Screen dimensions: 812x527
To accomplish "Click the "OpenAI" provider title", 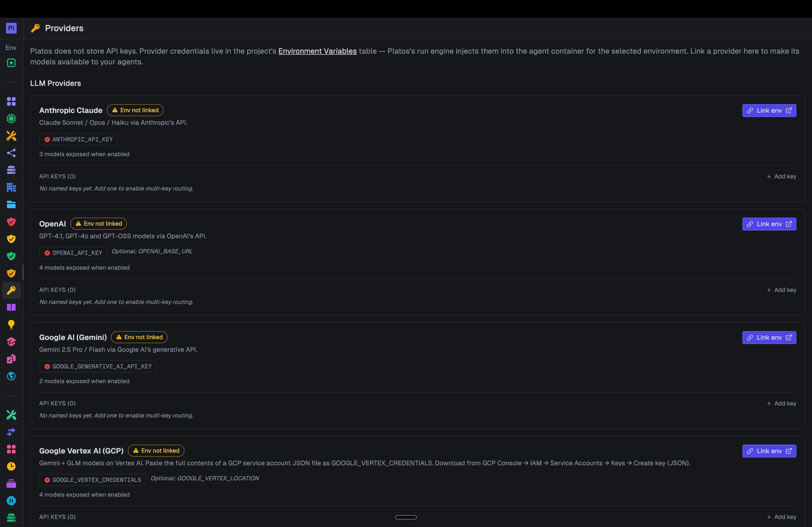I will coord(53,224).
